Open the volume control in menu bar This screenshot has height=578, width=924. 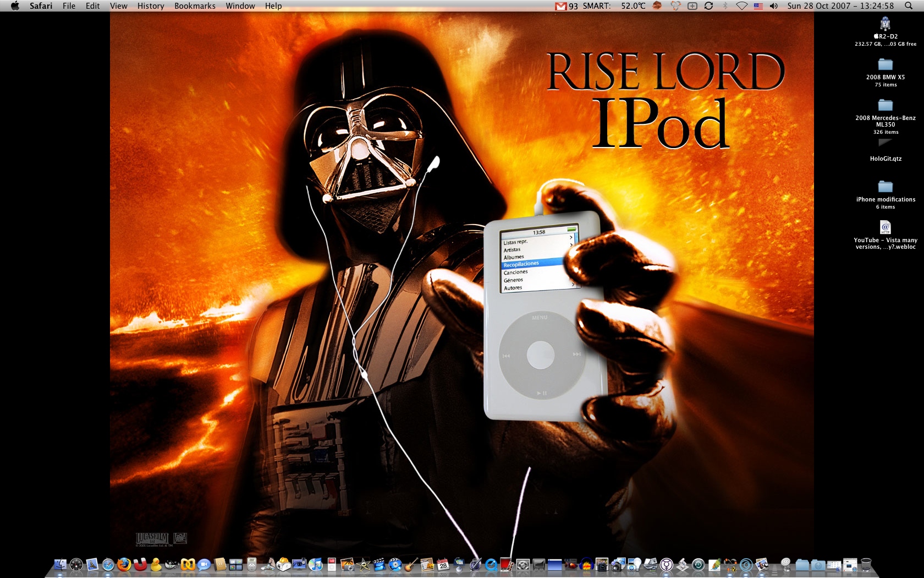[774, 6]
